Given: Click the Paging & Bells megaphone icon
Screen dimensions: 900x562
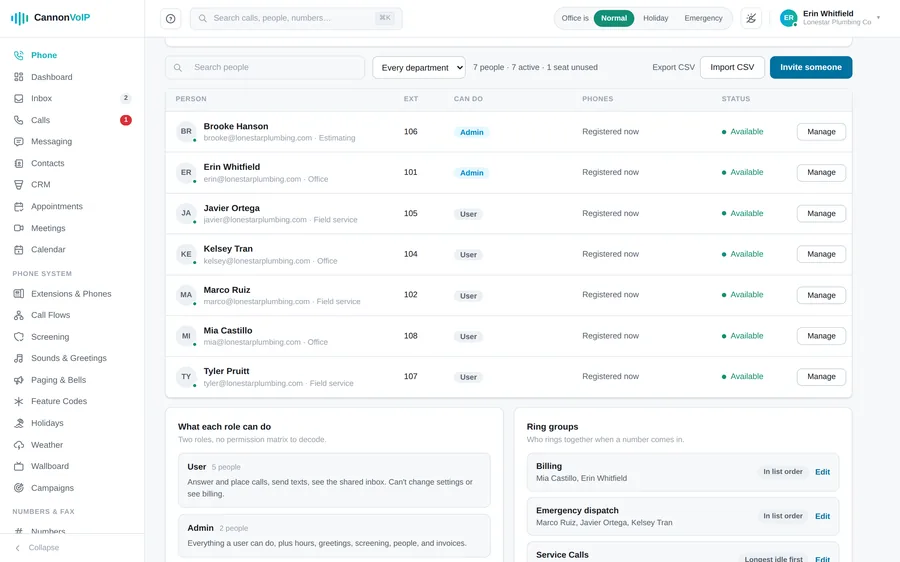Looking at the screenshot, I should coord(19,380).
